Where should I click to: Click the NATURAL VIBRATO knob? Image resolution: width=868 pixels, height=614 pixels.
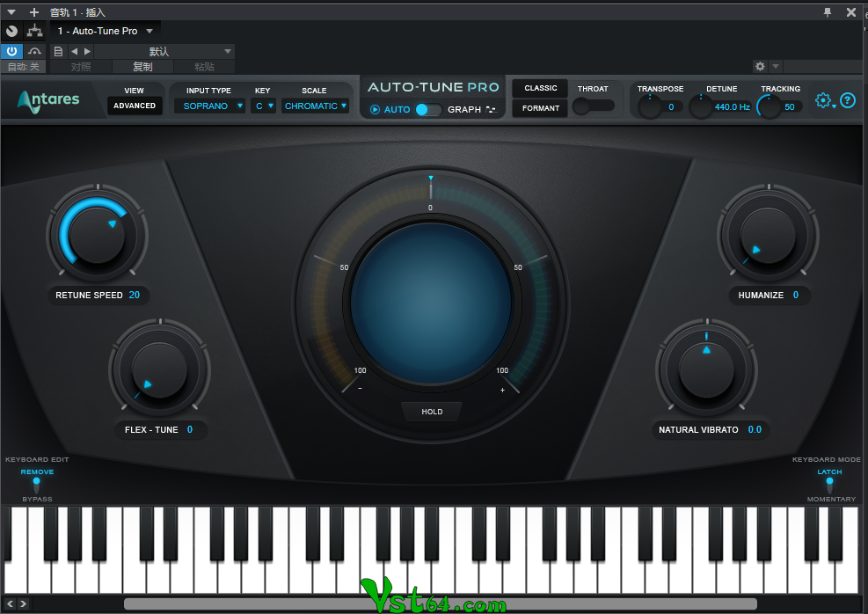[x=706, y=369]
